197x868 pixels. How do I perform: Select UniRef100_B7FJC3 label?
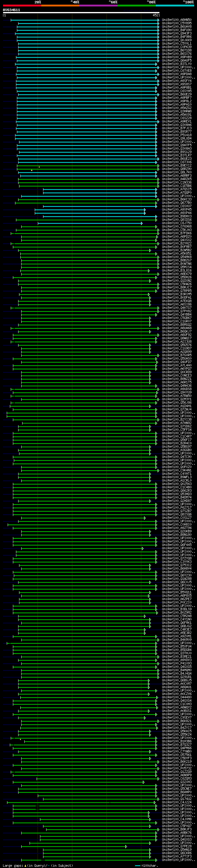pyautogui.click(x=177, y=128)
